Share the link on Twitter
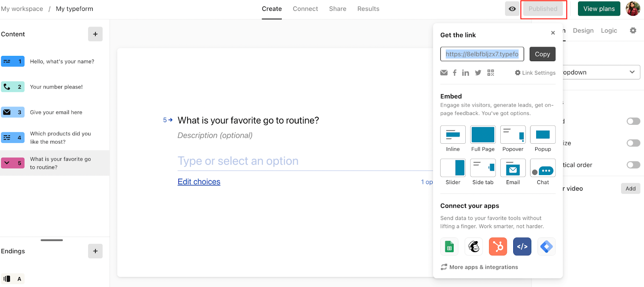The image size is (644, 287). click(478, 73)
